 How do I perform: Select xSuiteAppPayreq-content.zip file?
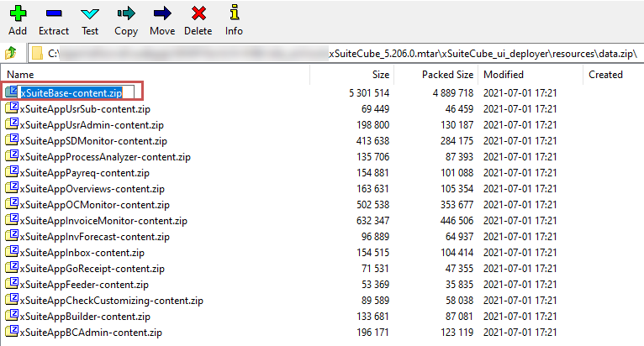85,173
